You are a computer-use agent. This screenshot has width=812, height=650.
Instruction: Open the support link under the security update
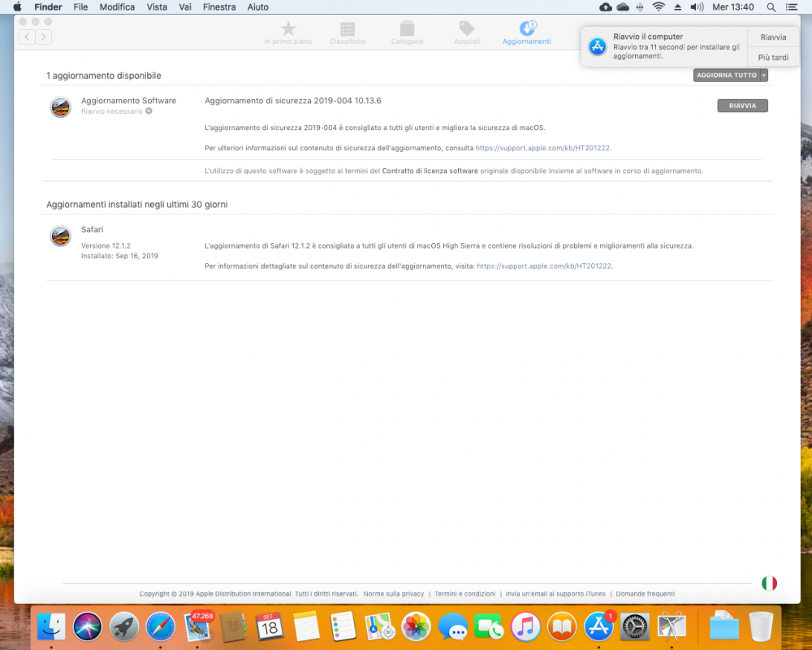click(x=542, y=148)
